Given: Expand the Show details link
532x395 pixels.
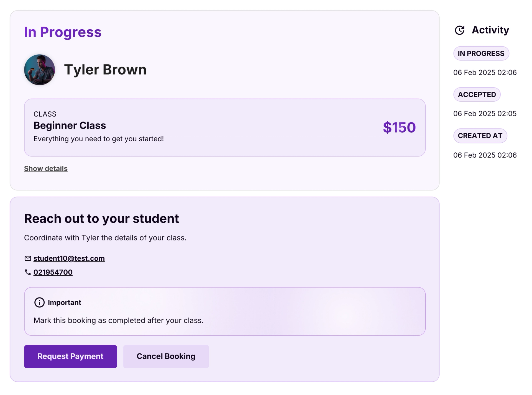Looking at the screenshot, I should [x=46, y=168].
